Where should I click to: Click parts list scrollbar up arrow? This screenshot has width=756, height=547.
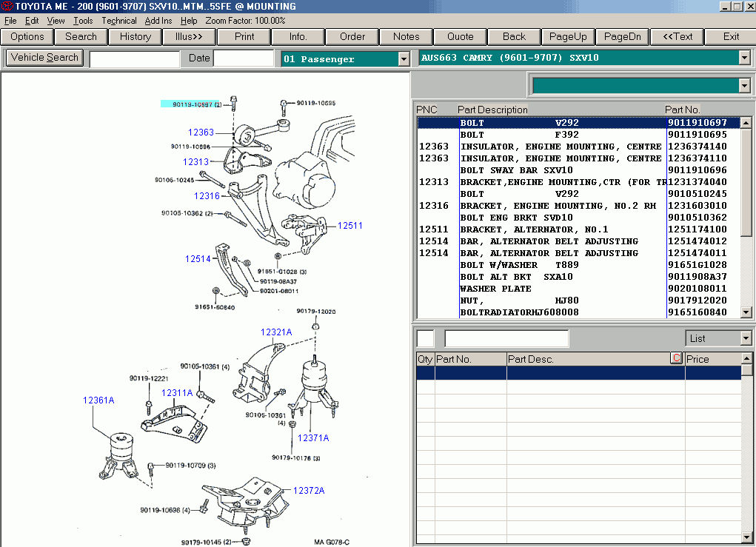(x=746, y=123)
